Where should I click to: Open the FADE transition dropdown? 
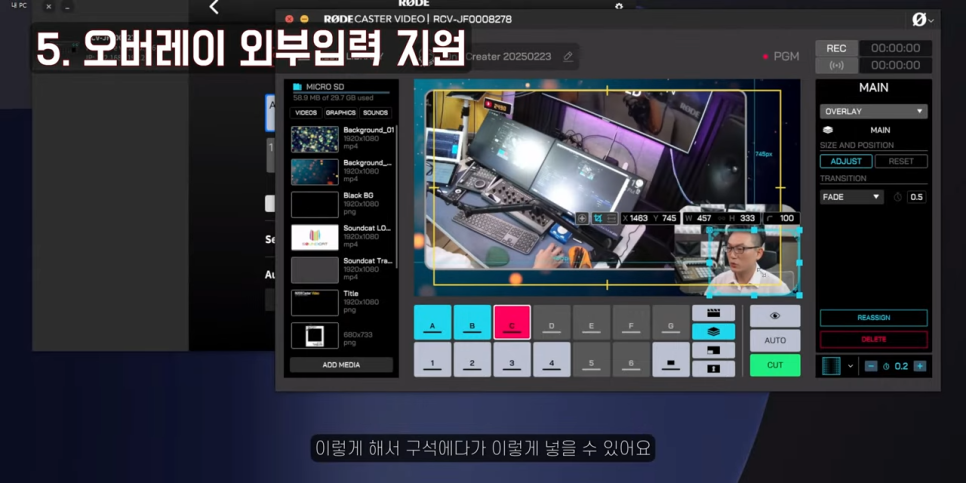pos(851,197)
